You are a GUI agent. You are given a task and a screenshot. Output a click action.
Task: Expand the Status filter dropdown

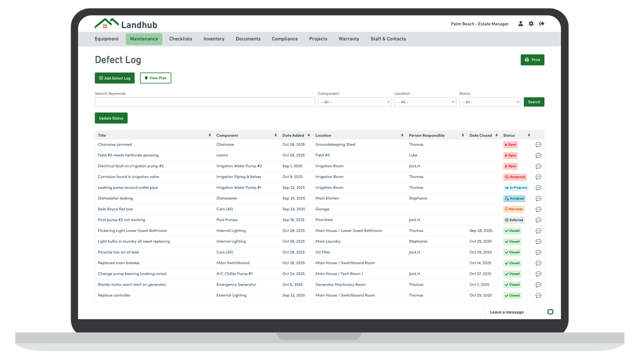490,102
